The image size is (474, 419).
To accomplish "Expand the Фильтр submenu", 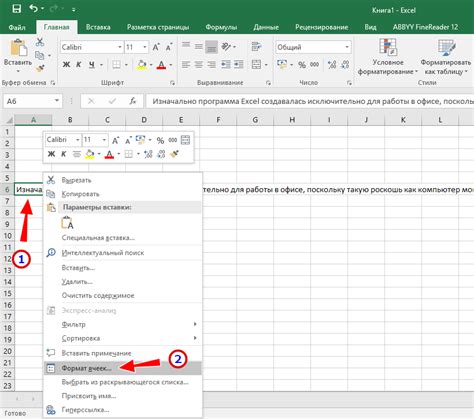I will pyautogui.click(x=123, y=324).
